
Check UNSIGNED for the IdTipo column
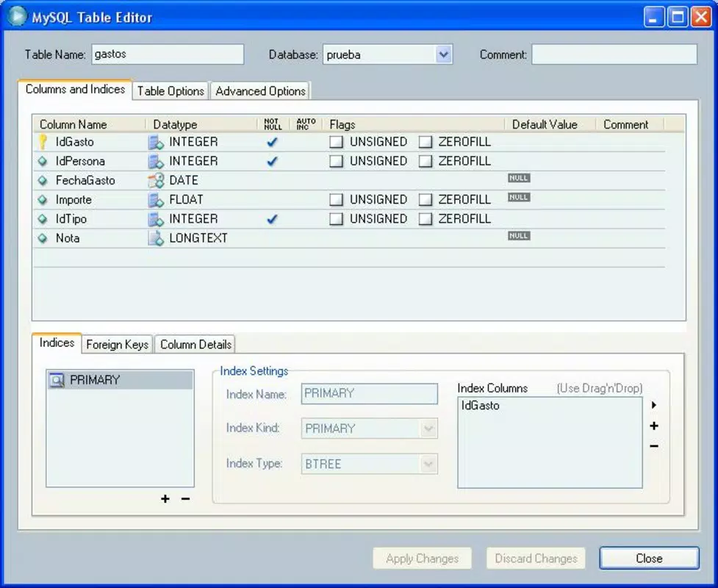pyautogui.click(x=336, y=219)
